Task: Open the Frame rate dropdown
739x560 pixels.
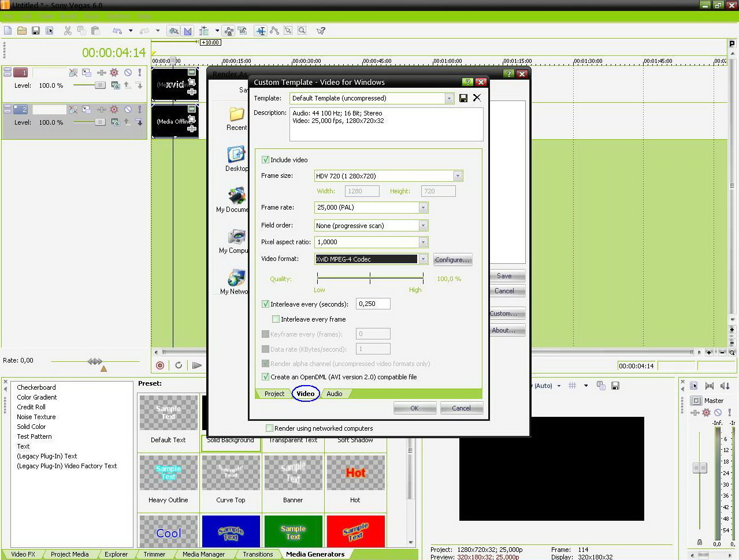Action: click(x=423, y=207)
